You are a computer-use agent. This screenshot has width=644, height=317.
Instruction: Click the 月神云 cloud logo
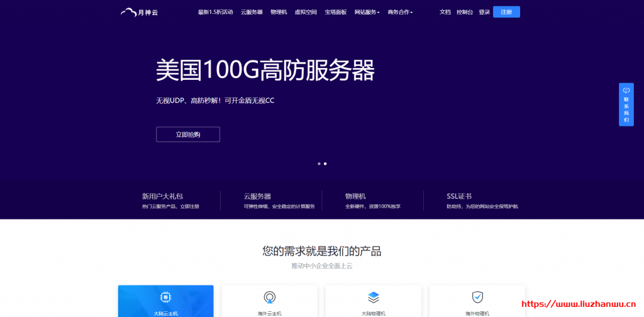(137, 12)
